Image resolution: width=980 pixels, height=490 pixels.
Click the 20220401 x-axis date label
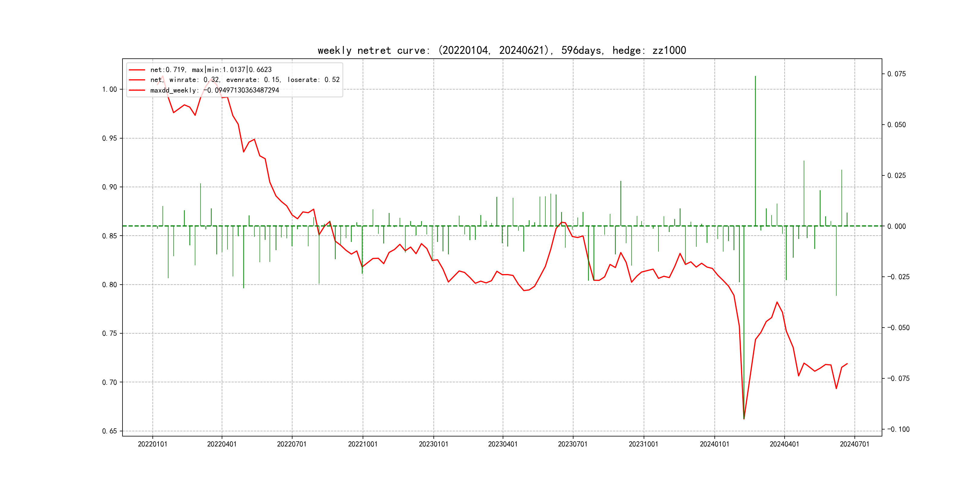coord(222,444)
